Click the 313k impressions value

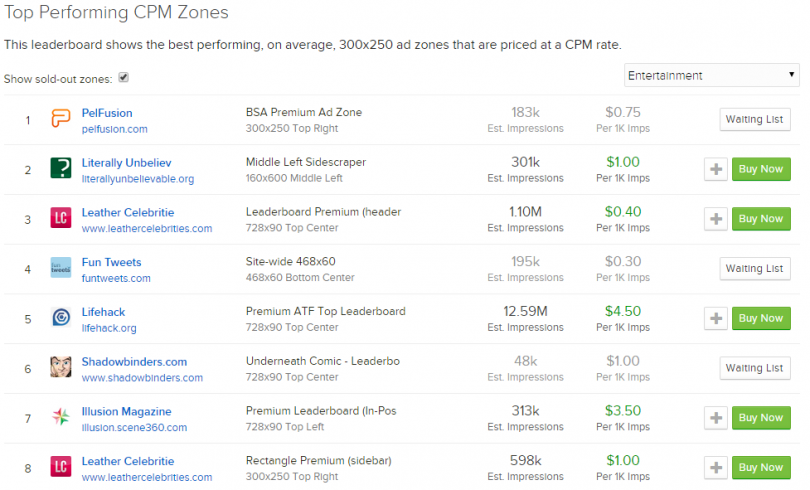pyautogui.click(x=525, y=410)
